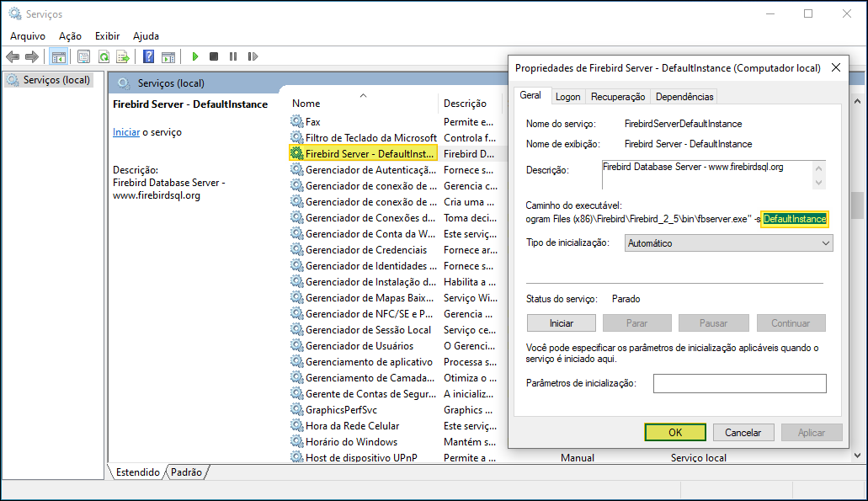Open the Properties toolbar icon
The image size is (868, 501).
[83, 56]
